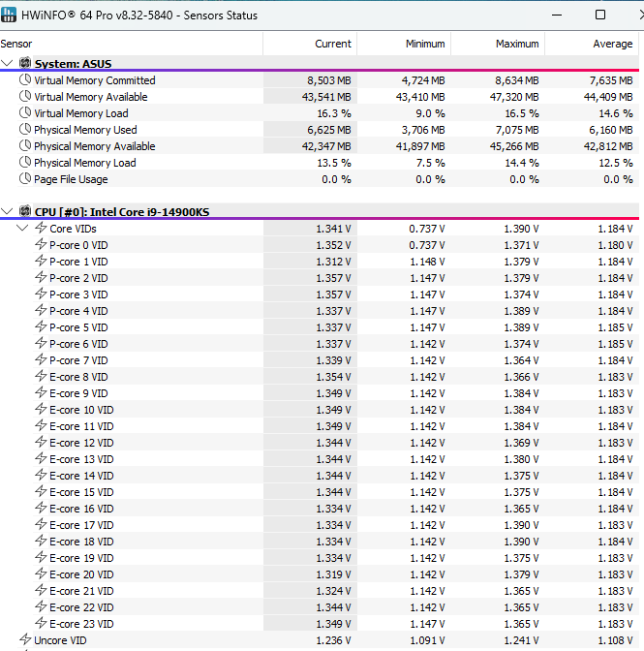The image size is (644, 651).
Task: Click clock icon next to Physical Memory Available
Action: coord(25,145)
